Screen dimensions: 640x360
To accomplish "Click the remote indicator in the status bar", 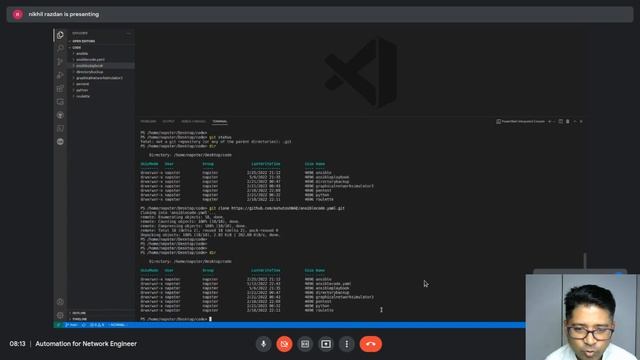I will pyautogui.click(x=59, y=325).
